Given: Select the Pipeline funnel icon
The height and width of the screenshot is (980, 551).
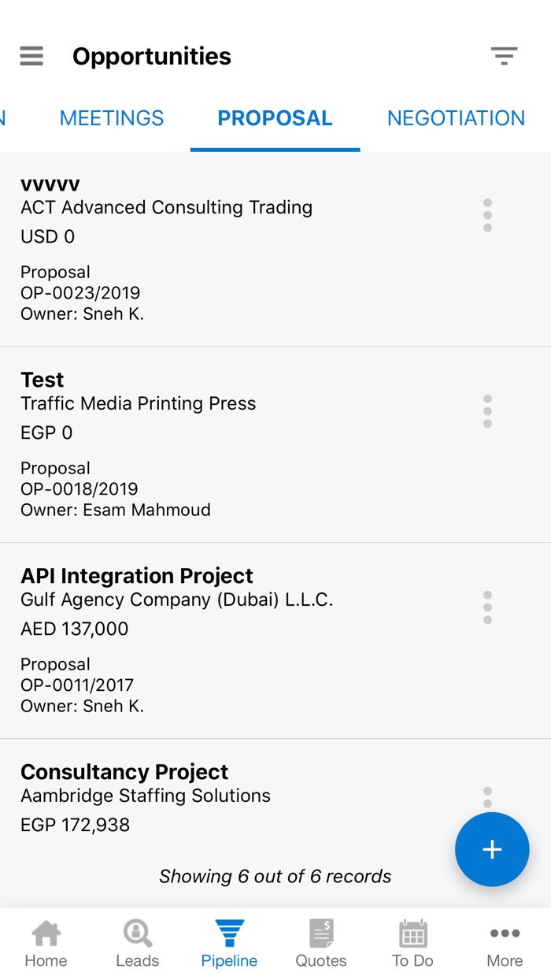Looking at the screenshot, I should 229,942.
